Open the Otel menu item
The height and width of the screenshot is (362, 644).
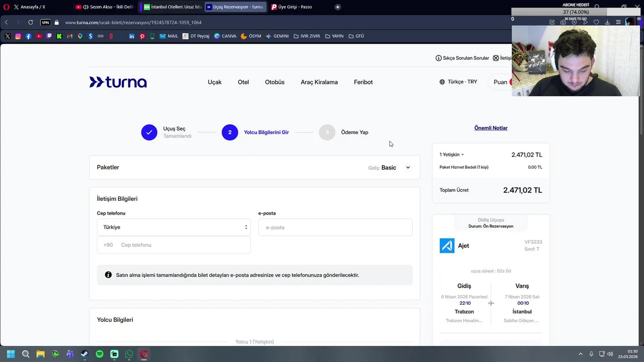pyautogui.click(x=243, y=82)
